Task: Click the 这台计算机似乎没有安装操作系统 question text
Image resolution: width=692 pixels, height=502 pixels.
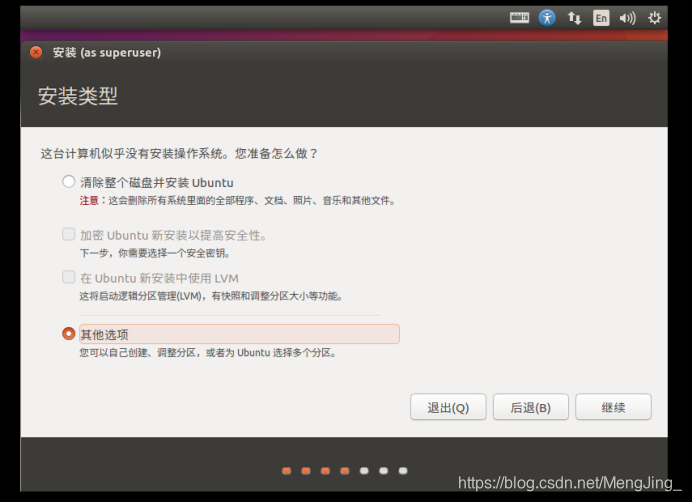Action: [179, 154]
